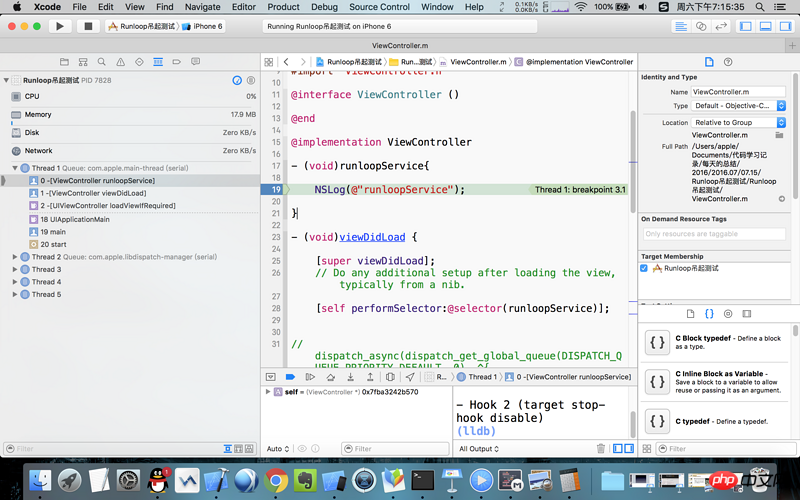Toggle Runloop吊起测试 target membership checkbox

pyautogui.click(x=645, y=268)
